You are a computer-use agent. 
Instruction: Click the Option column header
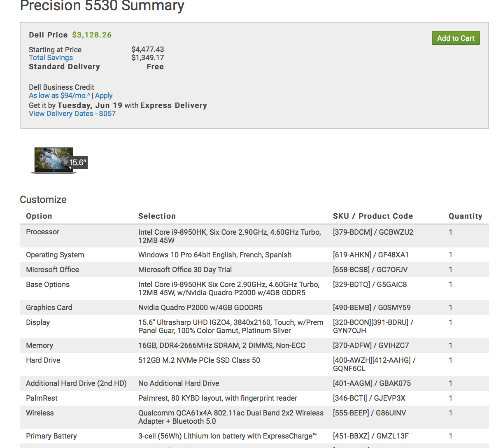coord(39,216)
